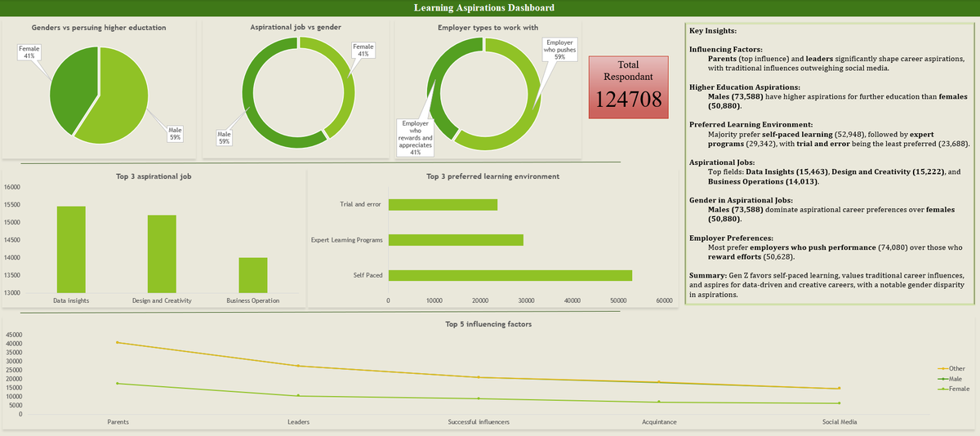This screenshot has width=980, height=436.
Task: Select Female 41% label on aspirational job donut
Action: [363, 50]
